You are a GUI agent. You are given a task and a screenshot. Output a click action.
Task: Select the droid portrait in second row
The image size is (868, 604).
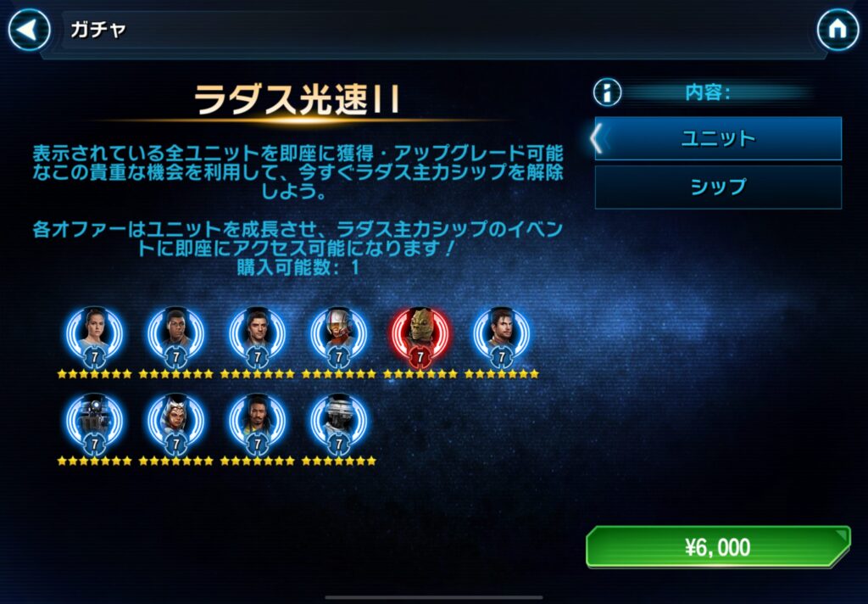click(x=95, y=422)
